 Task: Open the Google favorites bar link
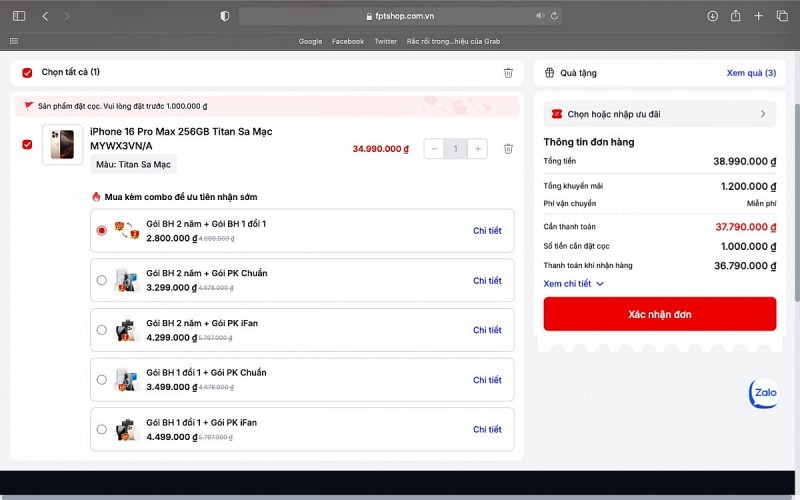(x=310, y=41)
